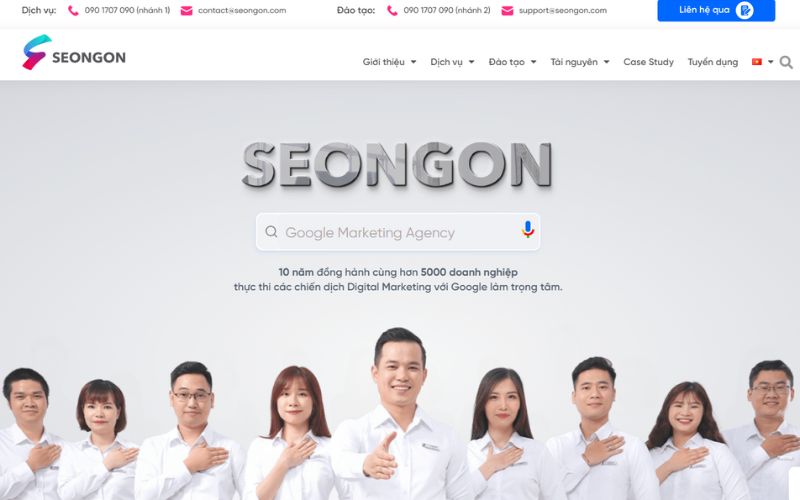Expand the Đào tạo dropdown menu

point(512,62)
